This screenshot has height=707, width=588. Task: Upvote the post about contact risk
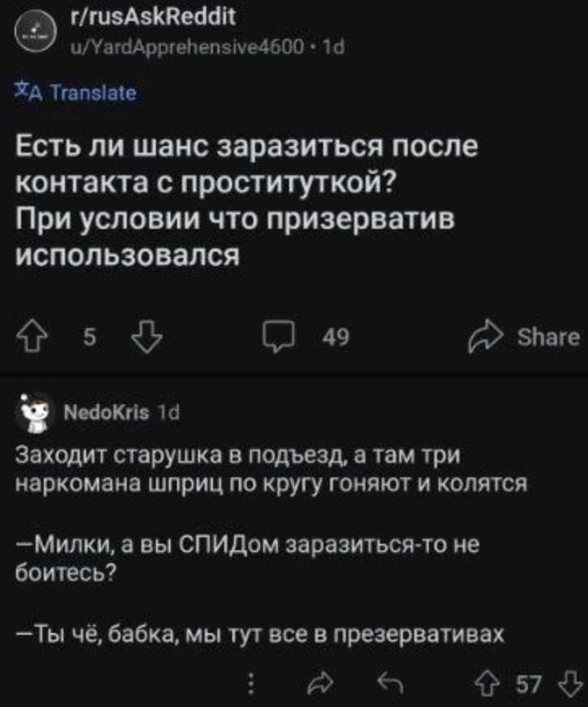pos(31,337)
